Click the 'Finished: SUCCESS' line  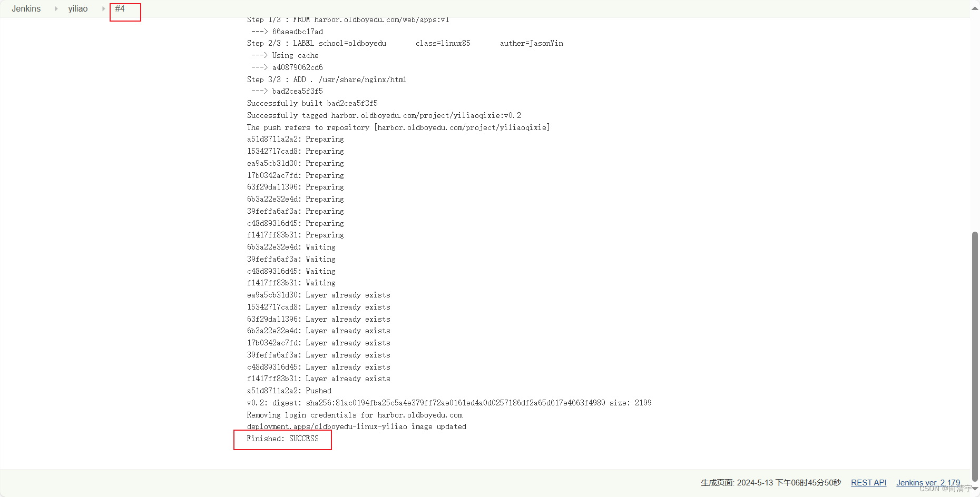[283, 439]
